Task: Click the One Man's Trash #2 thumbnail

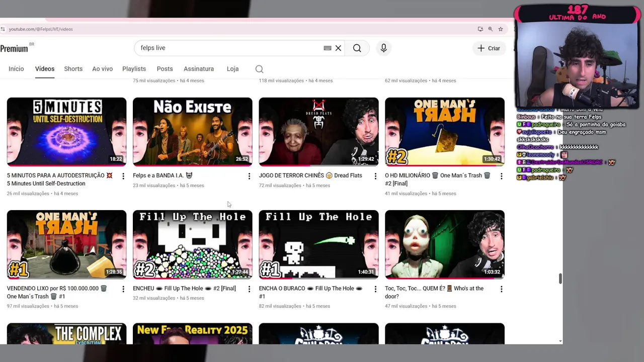Action: coord(445,131)
